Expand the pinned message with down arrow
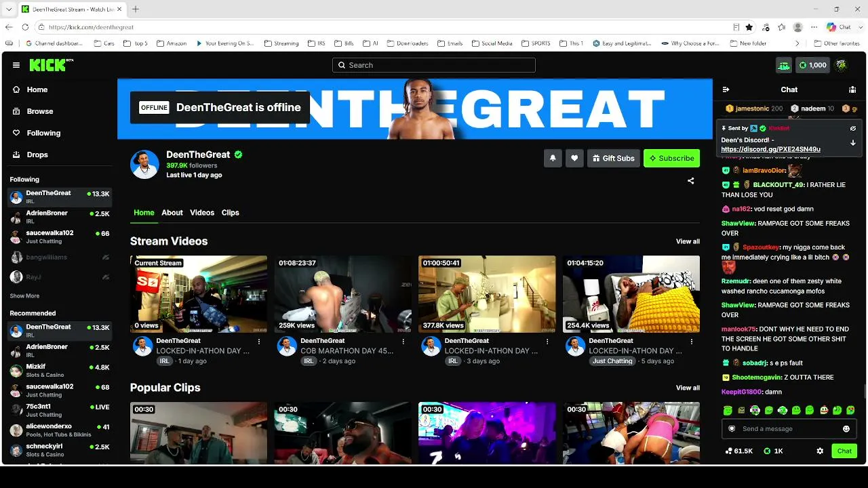The image size is (868, 488). click(x=853, y=143)
